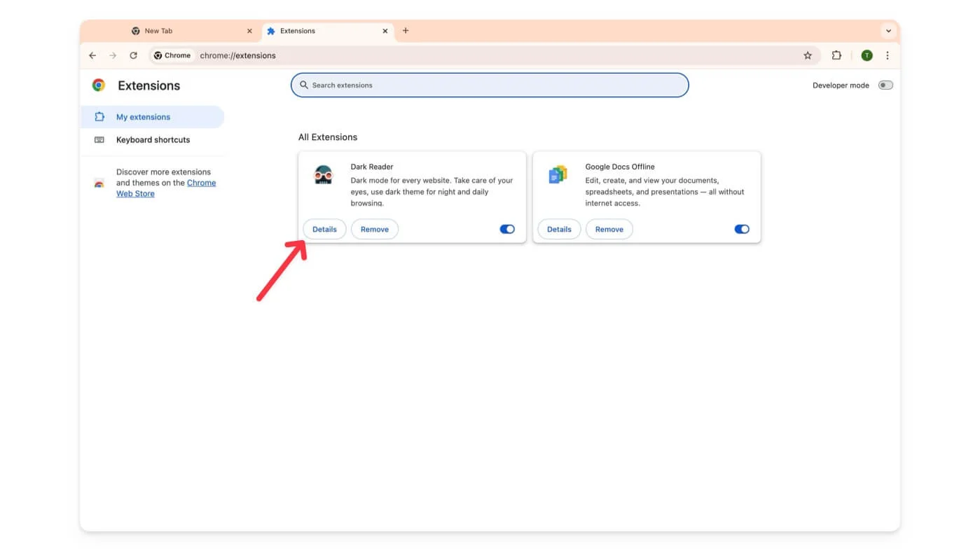The width and height of the screenshot is (980, 551).
Task: Open the Chrome Web Store link
Action: pos(200,183)
